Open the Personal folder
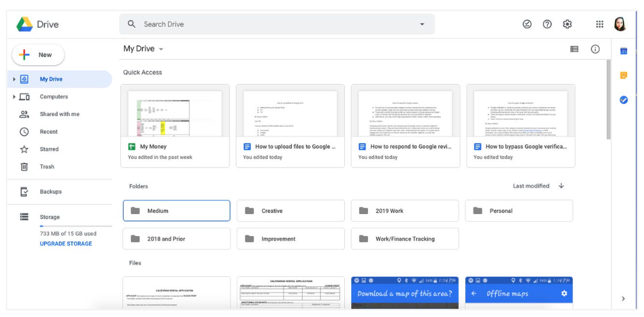Screen dimensions: 644x317 pos(519,211)
